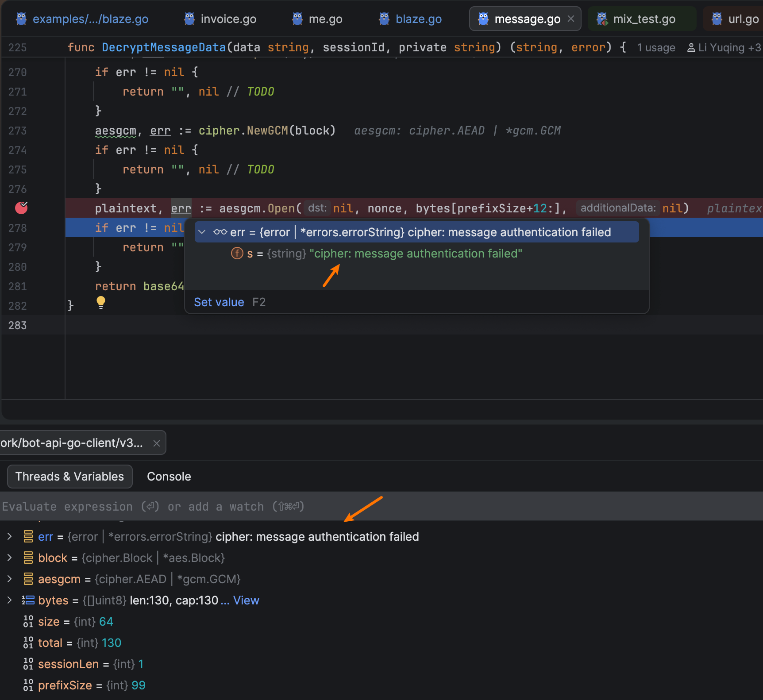Click the glasses watch icon beside err

(220, 232)
